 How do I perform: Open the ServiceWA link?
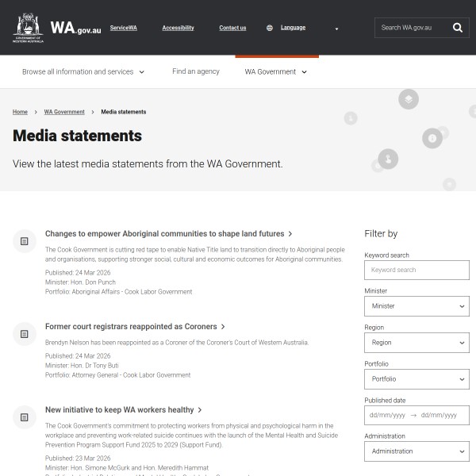(x=123, y=28)
